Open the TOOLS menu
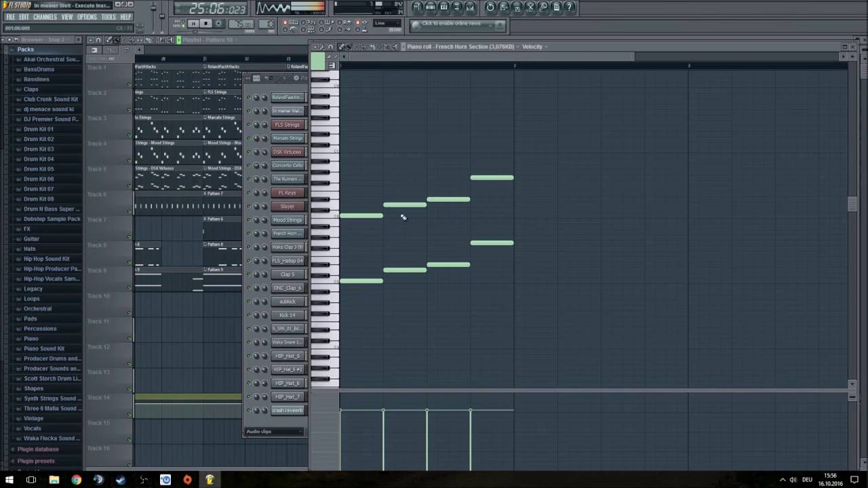The height and width of the screenshot is (488, 868). tap(108, 17)
